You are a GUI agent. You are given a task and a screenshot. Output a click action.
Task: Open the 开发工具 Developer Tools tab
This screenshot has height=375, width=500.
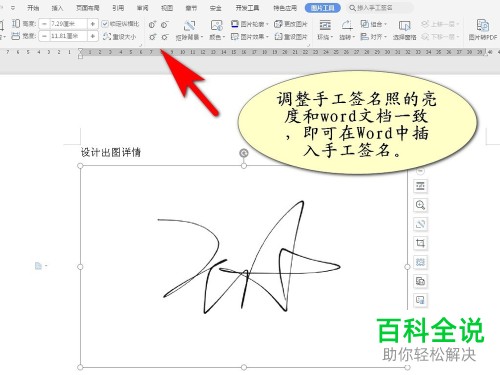pyautogui.click(x=247, y=8)
